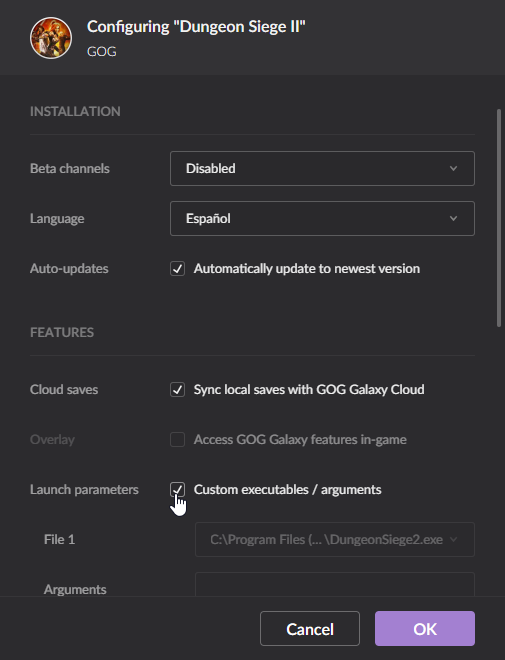Image resolution: width=505 pixels, height=660 pixels.
Task: Click the chevron arrow in Beta channels box
Action: pos(453,168)
